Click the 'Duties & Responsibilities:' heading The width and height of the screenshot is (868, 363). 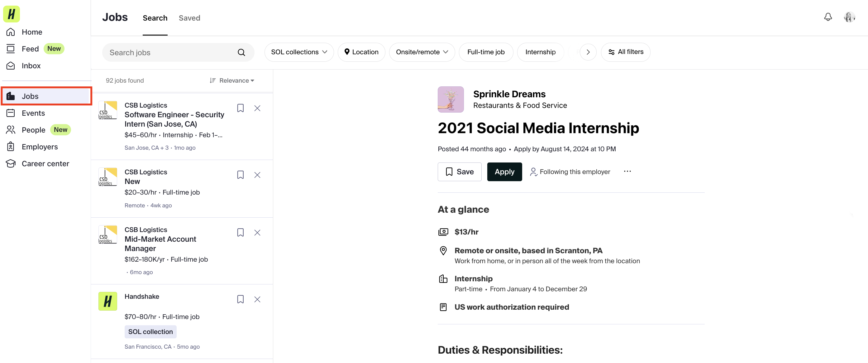(500, 350)
